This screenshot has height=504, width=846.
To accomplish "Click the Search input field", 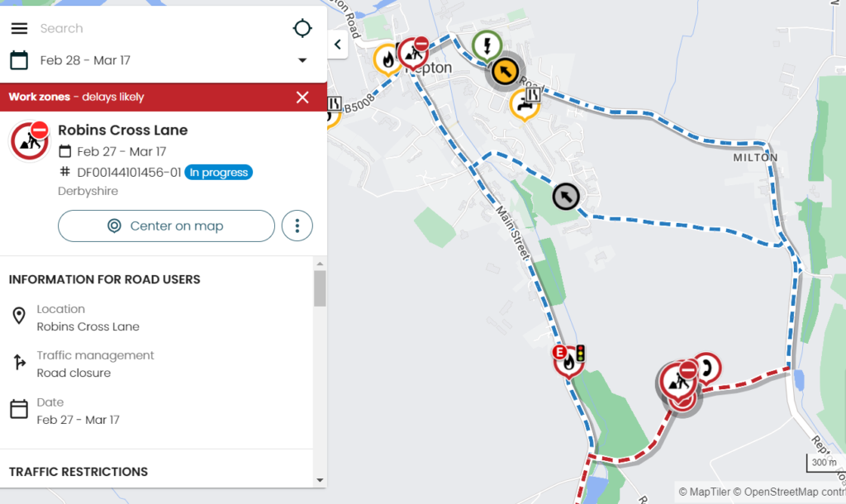I will (x=162, y=28).
